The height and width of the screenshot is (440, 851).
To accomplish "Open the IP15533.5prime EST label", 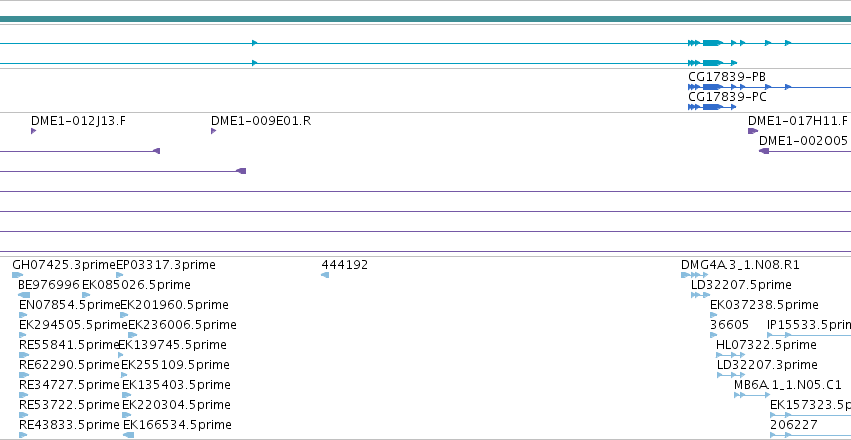I will pyautogui.click(x=809, y=325).
